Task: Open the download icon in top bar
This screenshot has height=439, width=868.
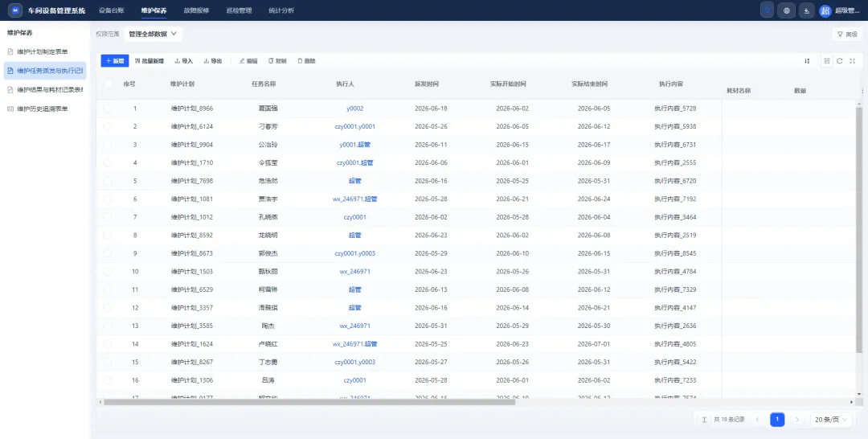Action: (807, 10)
